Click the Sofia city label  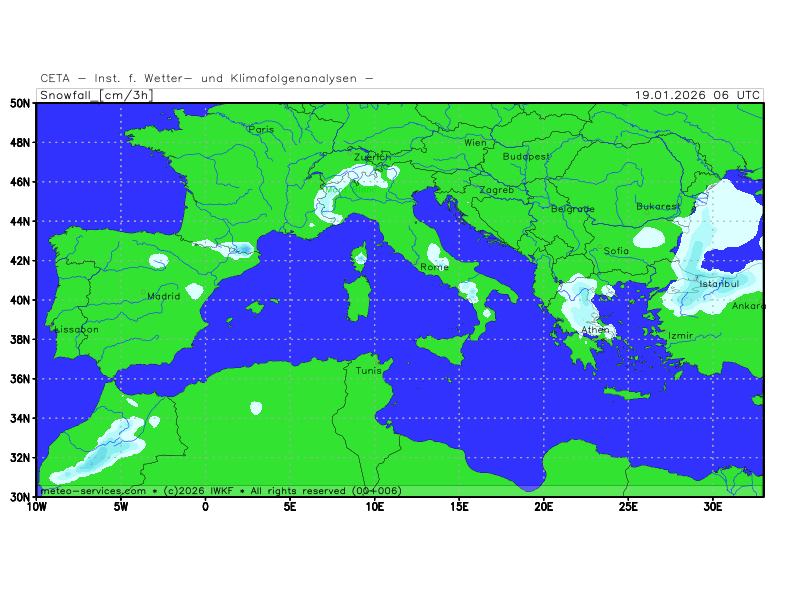click(x=616, y=251)
